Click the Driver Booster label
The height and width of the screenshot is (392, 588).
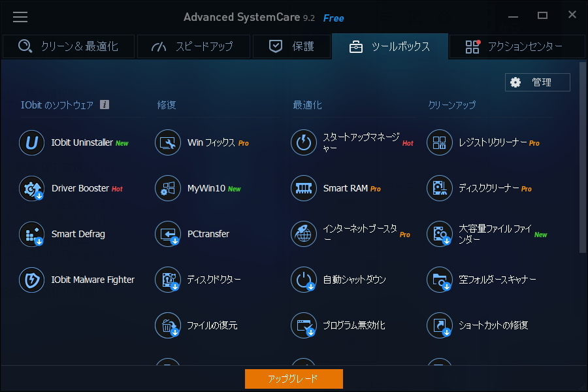pos(80,188)
